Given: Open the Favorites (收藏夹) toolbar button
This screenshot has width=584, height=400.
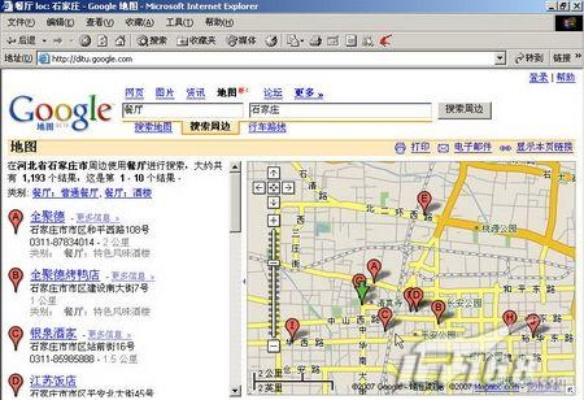Looking at the screenshot, I should 196,41.
